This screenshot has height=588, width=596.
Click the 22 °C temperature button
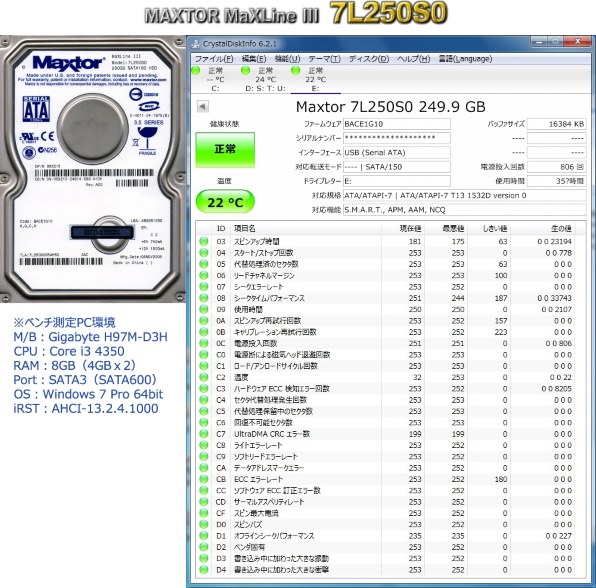[225, 202]
